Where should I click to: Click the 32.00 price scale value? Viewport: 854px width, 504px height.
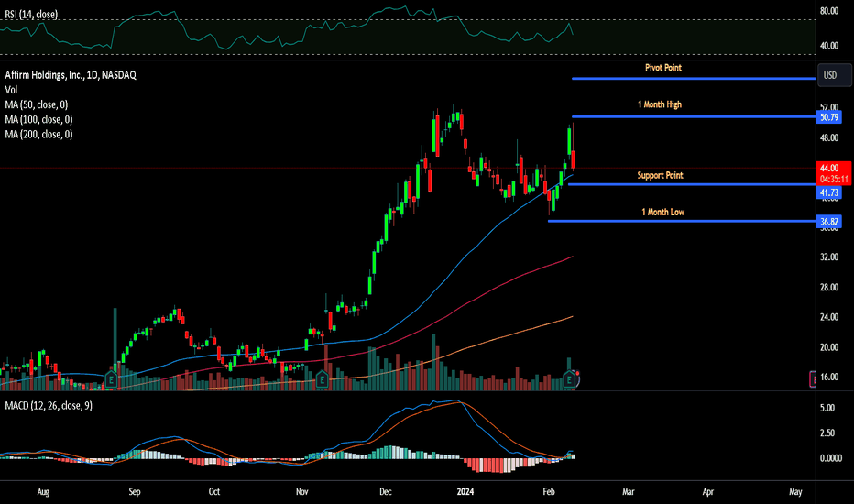click(829, 257)
